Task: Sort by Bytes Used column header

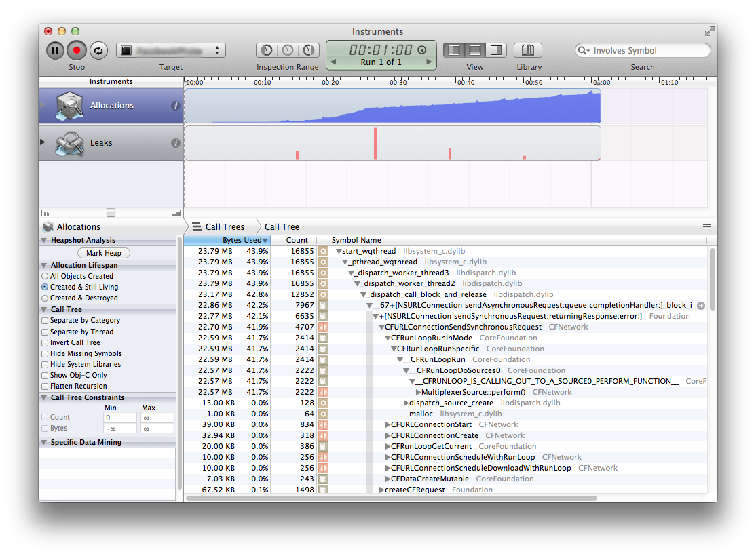Action: click(x=227, y=240)
